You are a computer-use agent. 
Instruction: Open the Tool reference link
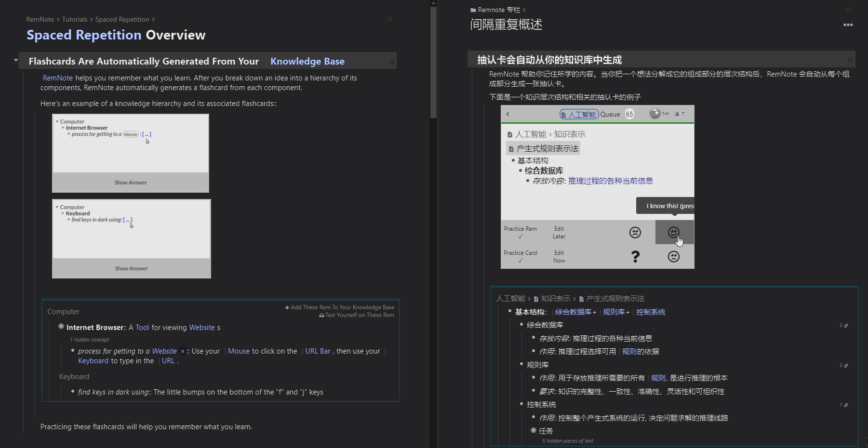coord(142,328)
